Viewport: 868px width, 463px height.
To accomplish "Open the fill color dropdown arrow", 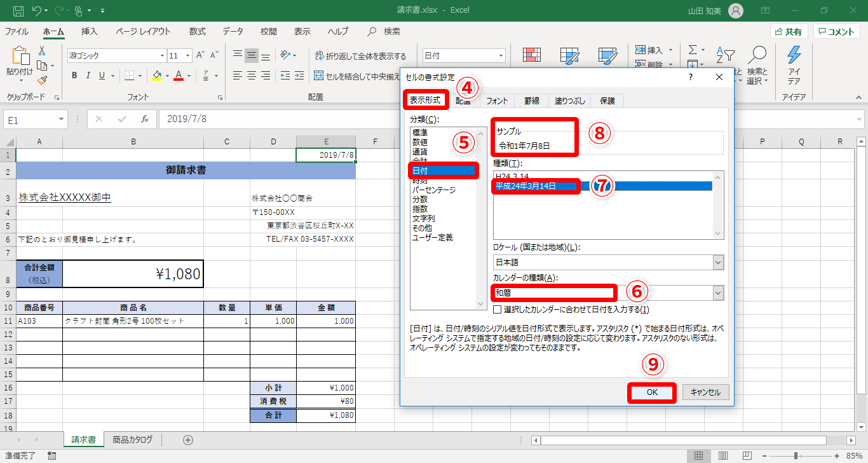I will pyautogui.click(x=166, y=76).
